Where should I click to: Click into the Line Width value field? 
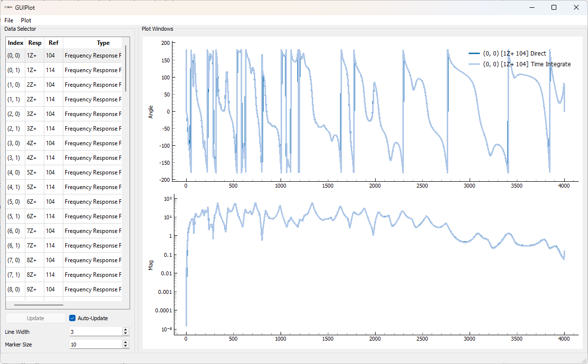(95, 332)
